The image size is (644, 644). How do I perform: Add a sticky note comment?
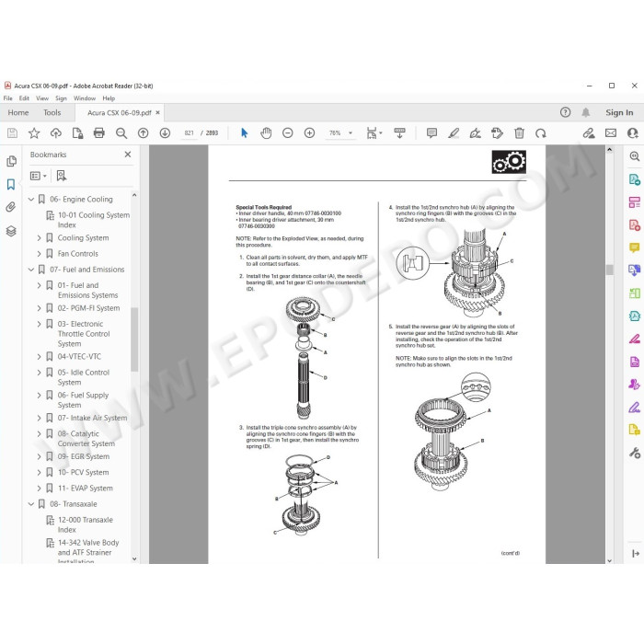(431, 133)
